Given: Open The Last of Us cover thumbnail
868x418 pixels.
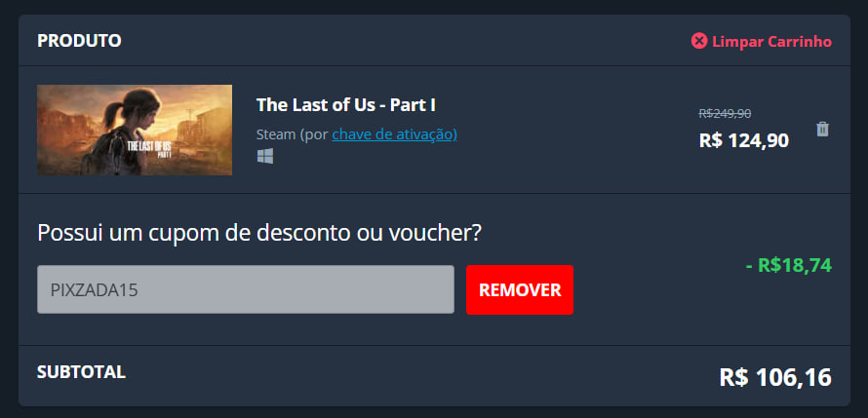Looking at the screenshot, I should pyautogui.click(x=135, y=130).
